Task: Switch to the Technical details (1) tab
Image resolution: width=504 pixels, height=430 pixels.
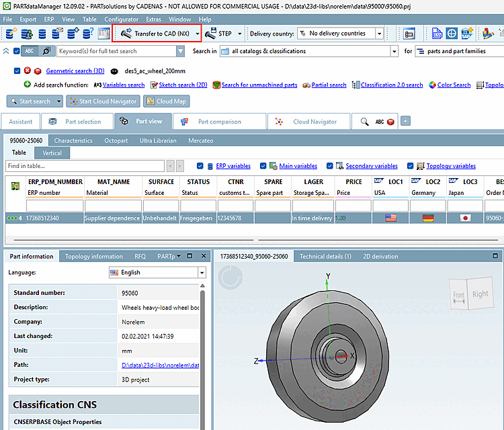Action: point(325,256)
